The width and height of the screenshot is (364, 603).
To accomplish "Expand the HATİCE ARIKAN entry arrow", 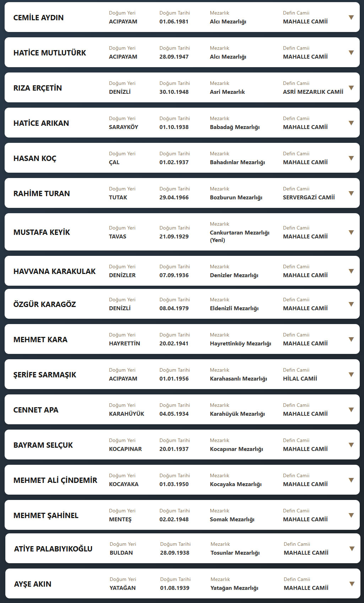I will pos(351,123).
